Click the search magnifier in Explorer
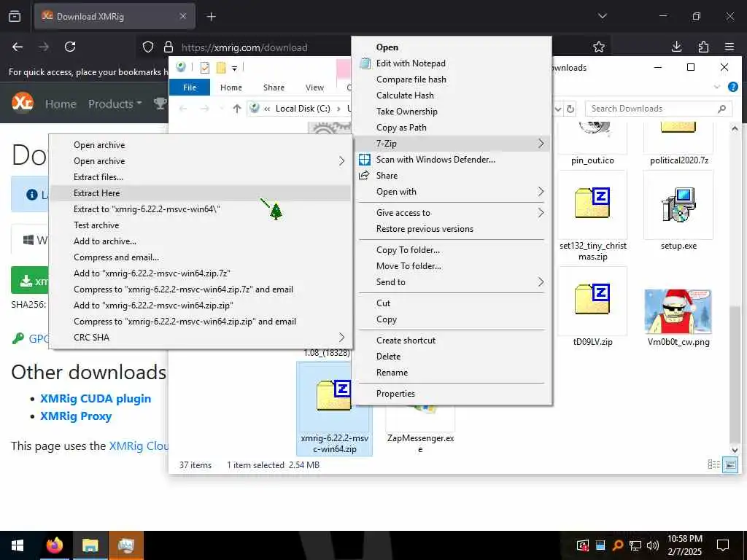Screen dimensions: 747x560 coord(721,109)
